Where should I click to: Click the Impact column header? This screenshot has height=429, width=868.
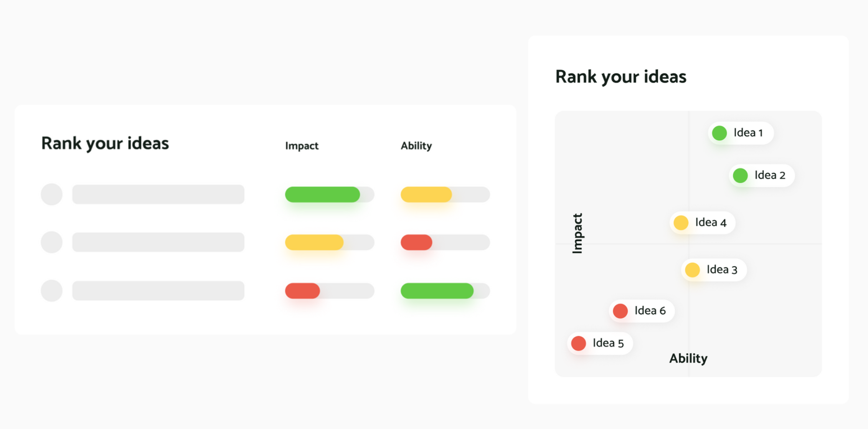(302, 146)
